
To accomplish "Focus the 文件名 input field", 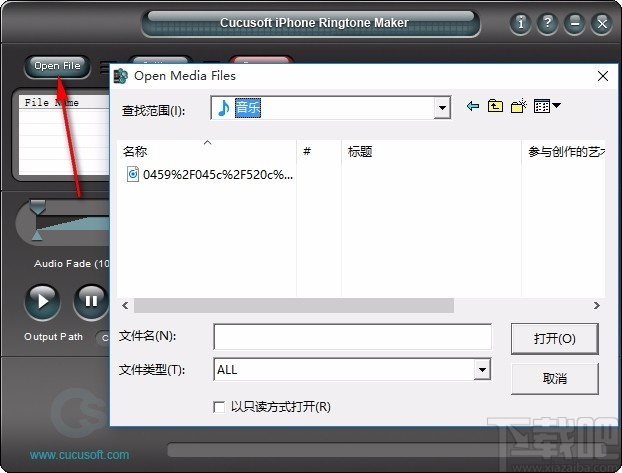I will click(x=352, y=337).
